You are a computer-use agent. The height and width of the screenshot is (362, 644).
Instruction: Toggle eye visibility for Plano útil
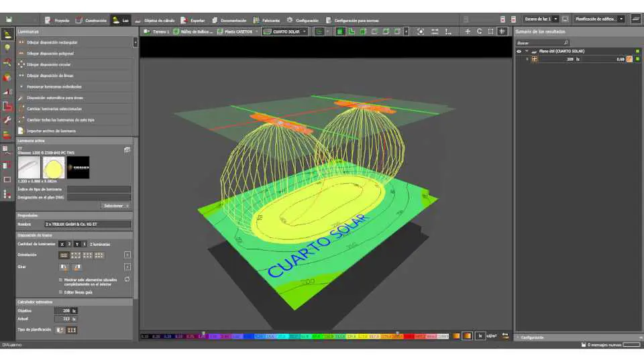(519, 51)
